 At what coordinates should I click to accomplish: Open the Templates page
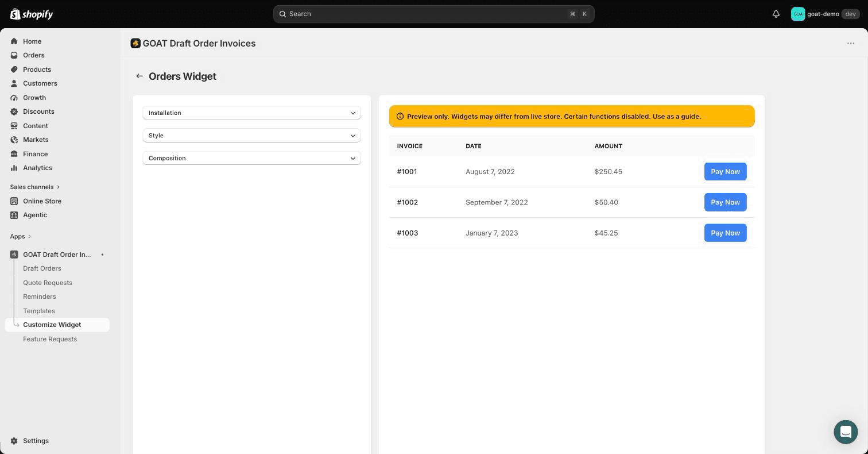pyautogui.click(x=39, y=311)
